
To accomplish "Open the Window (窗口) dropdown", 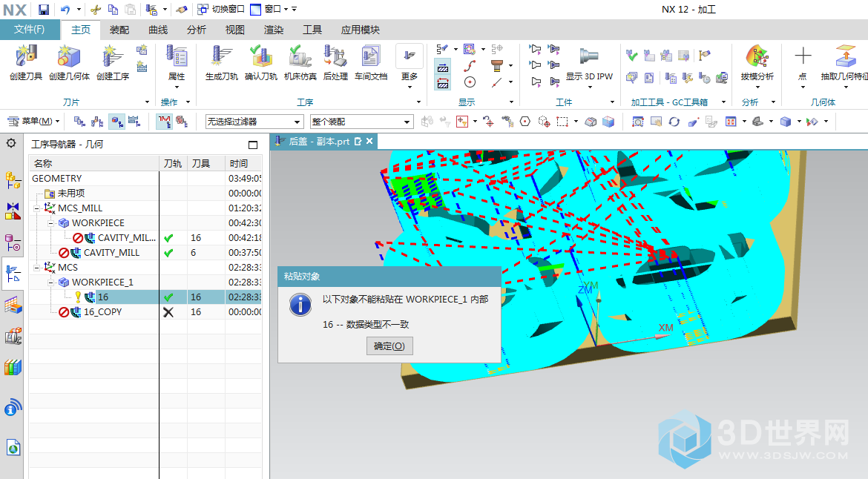I will pos(269,10).
